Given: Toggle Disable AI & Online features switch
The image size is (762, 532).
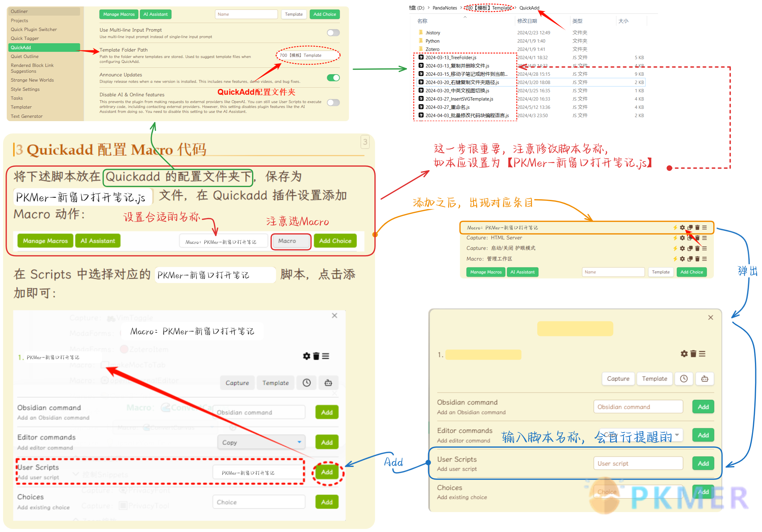Looking at the screenshot, I should [333, 102].
